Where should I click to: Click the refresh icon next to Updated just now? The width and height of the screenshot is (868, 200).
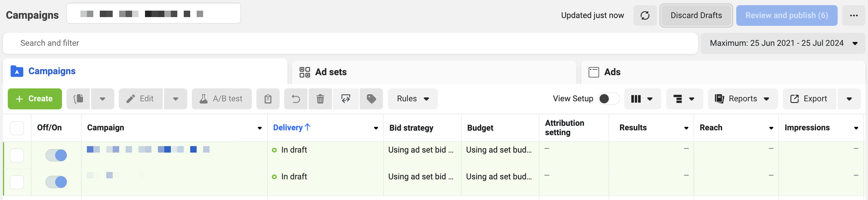645,15
